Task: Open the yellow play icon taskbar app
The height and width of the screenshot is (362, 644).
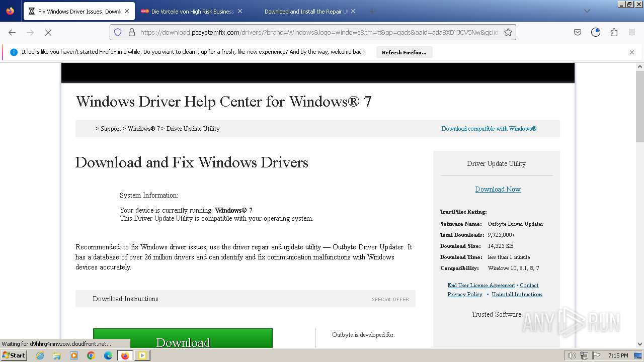Action: click(142, 355)
